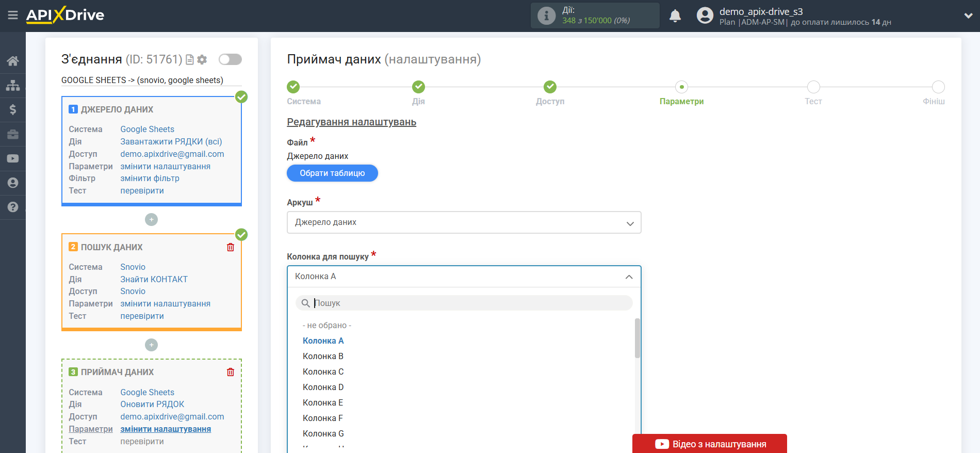Click the Обрати таблицю button
The height and width of the screenshot is (453, 980).
pyautogui.click(x=332, y=173)
